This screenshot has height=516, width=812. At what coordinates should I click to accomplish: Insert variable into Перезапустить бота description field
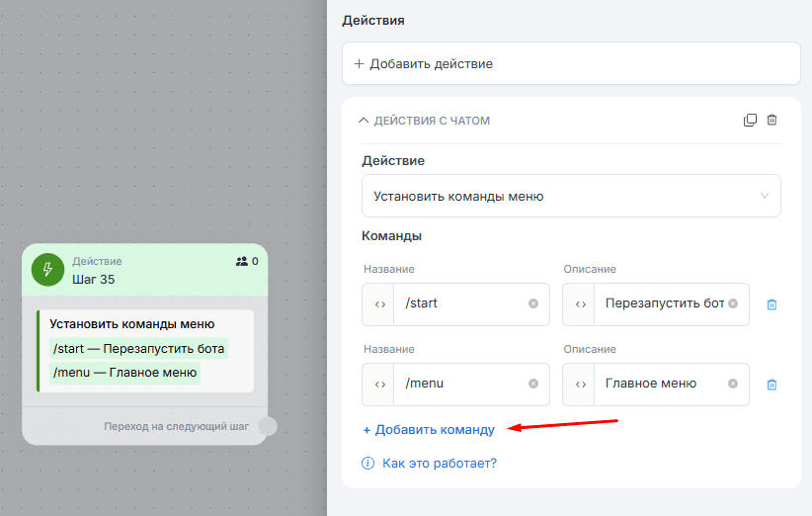[581, 304]
